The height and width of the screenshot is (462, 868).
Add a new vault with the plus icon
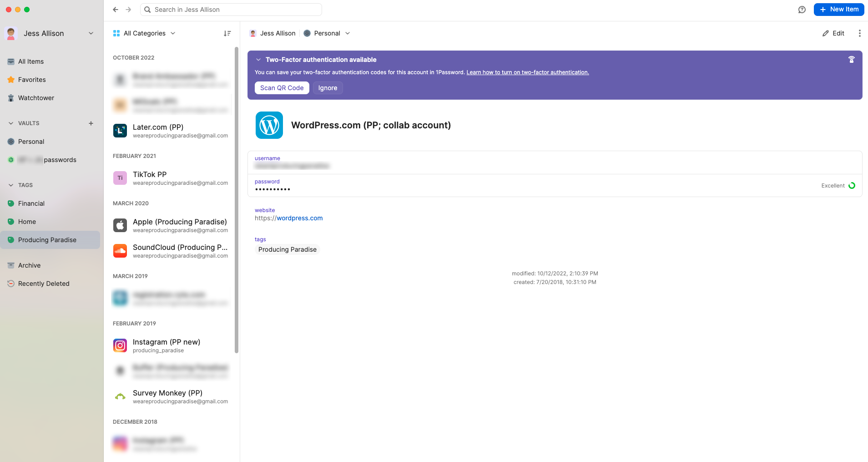pyautogui.click(x=91, y=123)
